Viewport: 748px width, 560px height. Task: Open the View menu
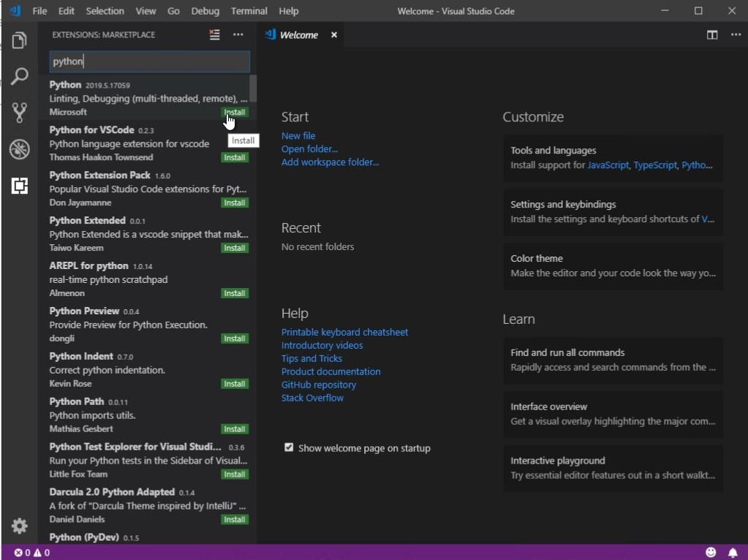[x=146, y=11]
